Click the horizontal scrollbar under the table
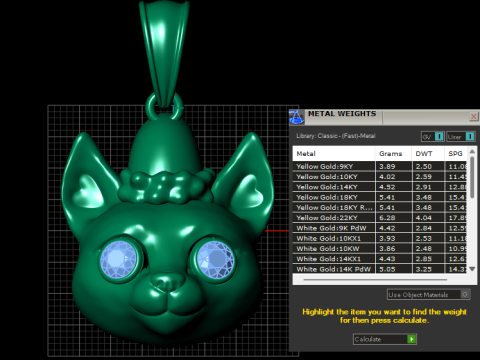This screenshot has width=480, height=360. pos(375,280)
